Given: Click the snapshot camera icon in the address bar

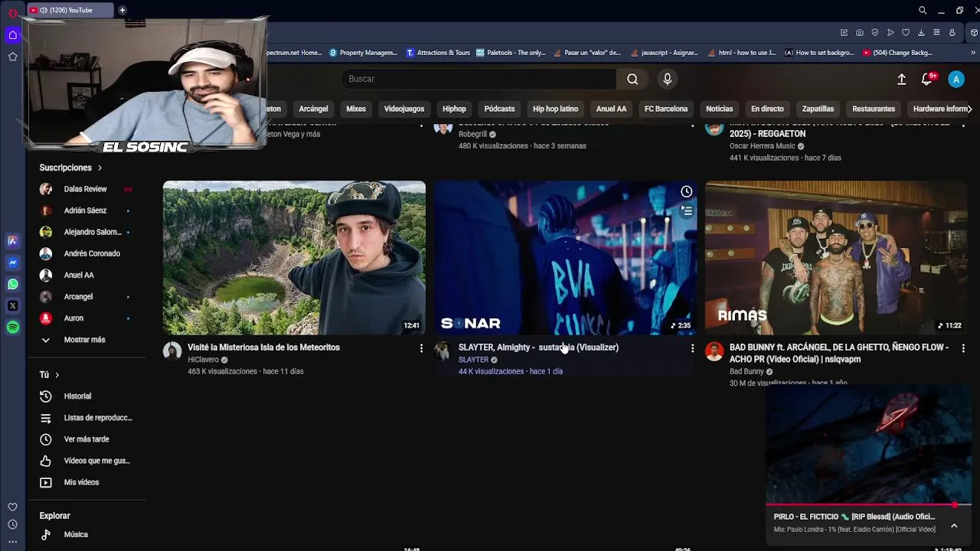Looking at the screenshot, I should pos(860,33).
